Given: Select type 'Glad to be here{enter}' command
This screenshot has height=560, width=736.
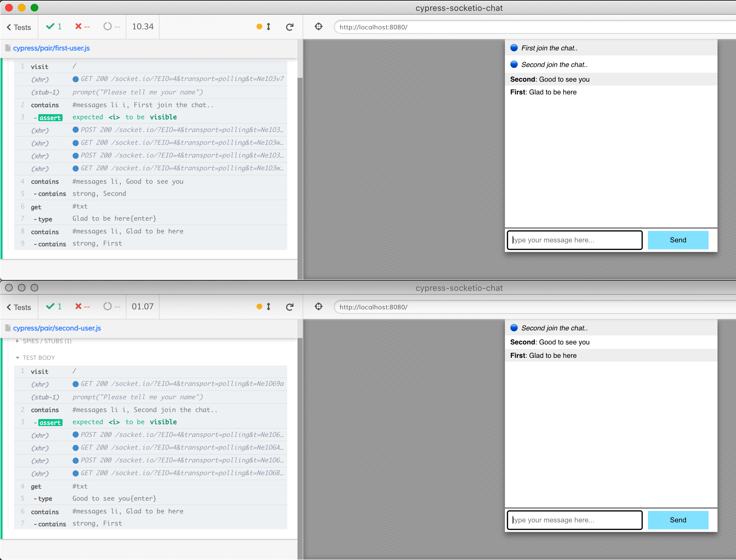Looking at the screenshot, I should [x=150, y=219].
